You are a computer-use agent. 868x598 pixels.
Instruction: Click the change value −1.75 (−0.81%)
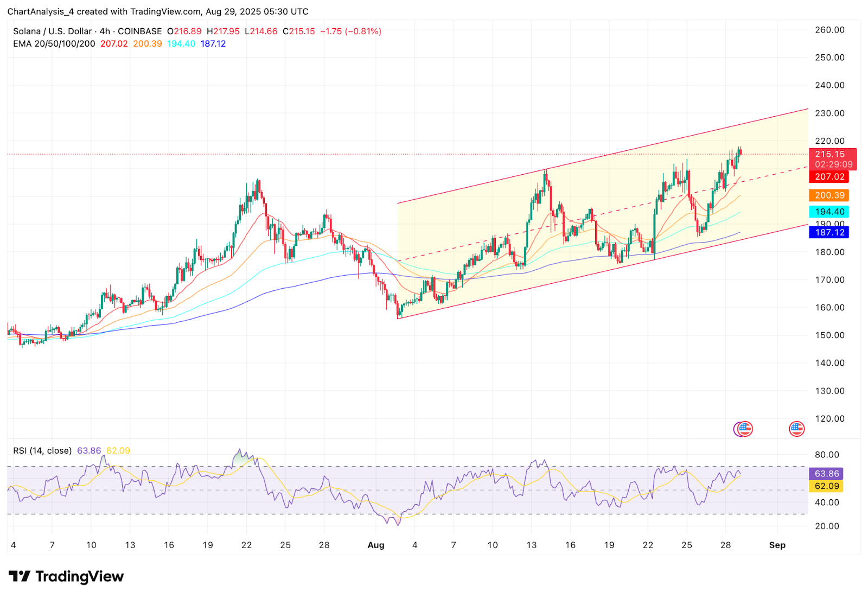pyautogui.click(x=350, y=31)
